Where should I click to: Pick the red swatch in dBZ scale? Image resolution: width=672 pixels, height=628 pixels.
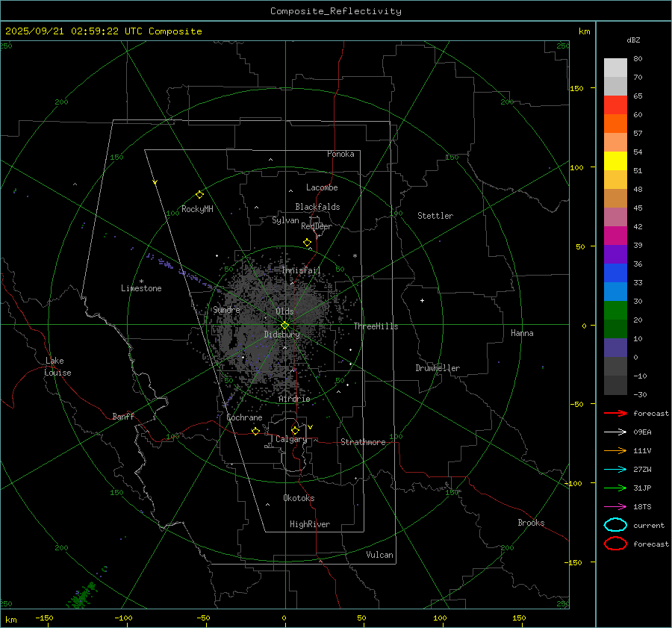click(615, 105)
